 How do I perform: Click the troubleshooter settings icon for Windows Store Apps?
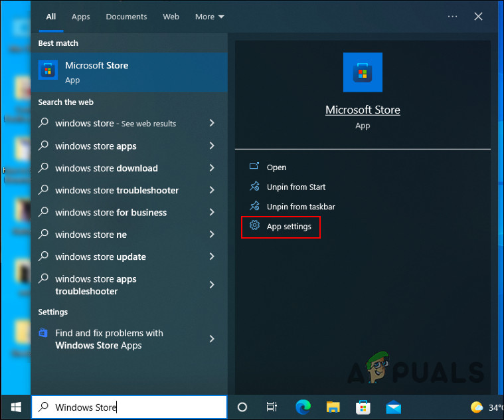coord(43,332)
